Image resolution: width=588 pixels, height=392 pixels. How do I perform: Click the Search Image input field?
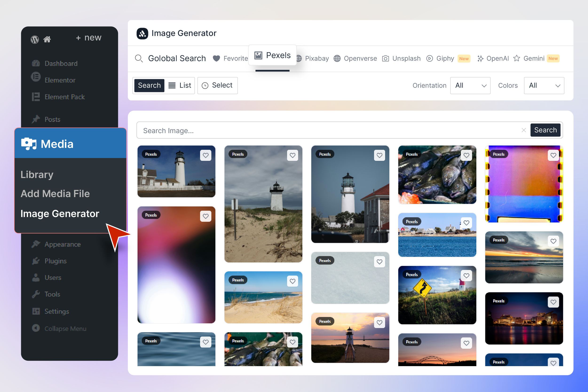point(300,130)
